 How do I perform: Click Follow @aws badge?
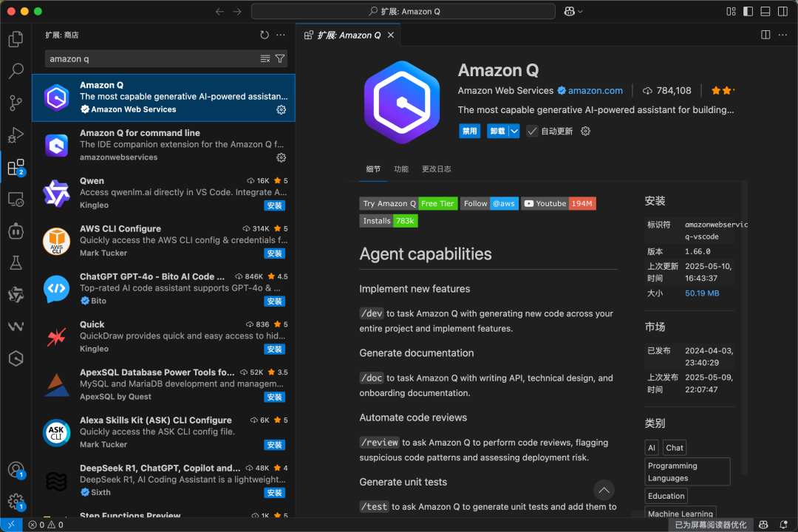489,203
